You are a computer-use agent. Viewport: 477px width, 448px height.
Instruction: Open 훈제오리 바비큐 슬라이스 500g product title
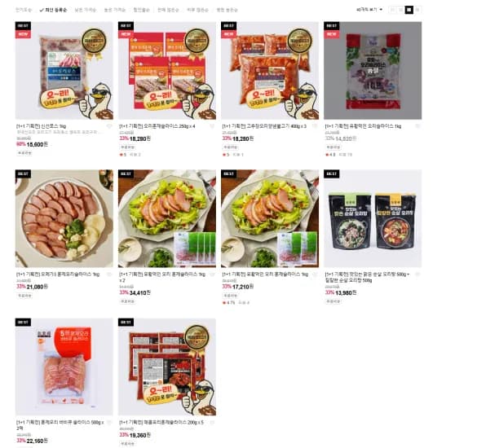coord(60,425)
